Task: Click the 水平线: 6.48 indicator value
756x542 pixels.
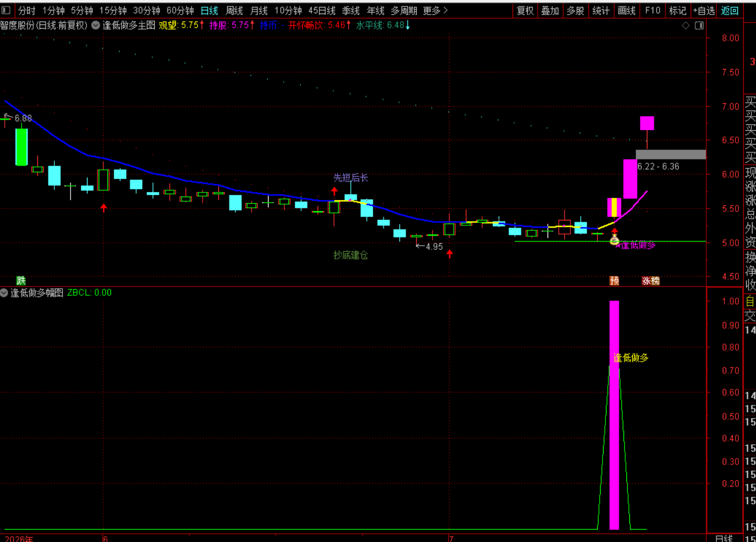Action: pyautogui.click(x=383, y=25)
